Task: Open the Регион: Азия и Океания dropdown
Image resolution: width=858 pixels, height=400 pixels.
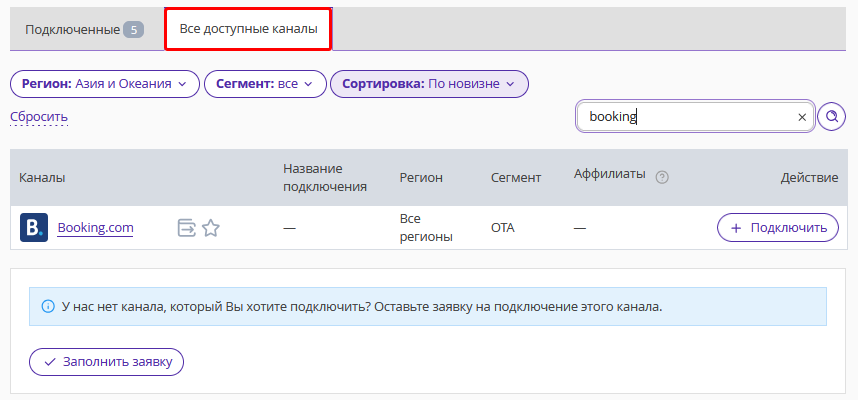Action: click(x=105, y=84)
